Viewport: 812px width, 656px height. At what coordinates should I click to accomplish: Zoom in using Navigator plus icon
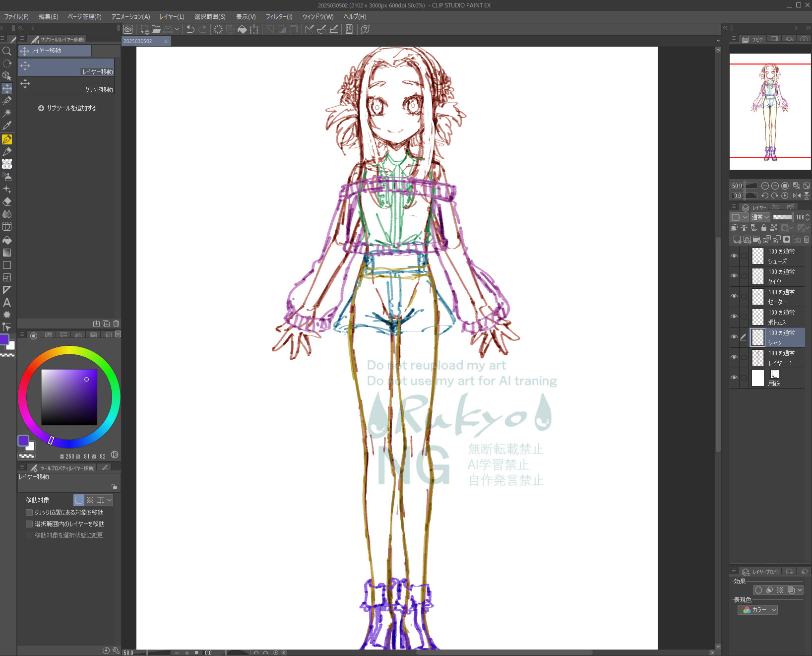pos(775,186)
